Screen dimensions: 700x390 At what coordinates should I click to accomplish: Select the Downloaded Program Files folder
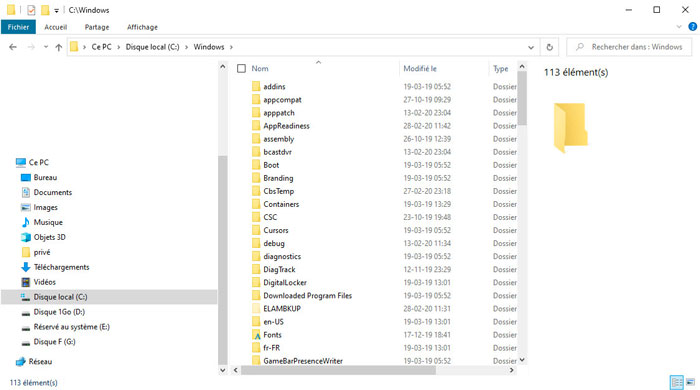coord(307,295)
